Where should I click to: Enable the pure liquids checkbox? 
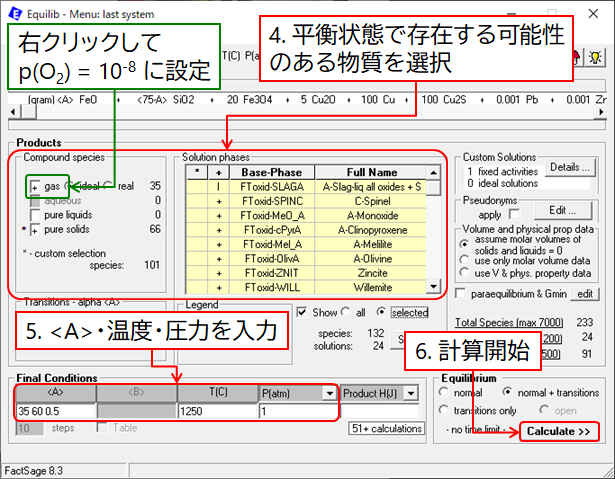pyautogui.click(x=35, y=215)
